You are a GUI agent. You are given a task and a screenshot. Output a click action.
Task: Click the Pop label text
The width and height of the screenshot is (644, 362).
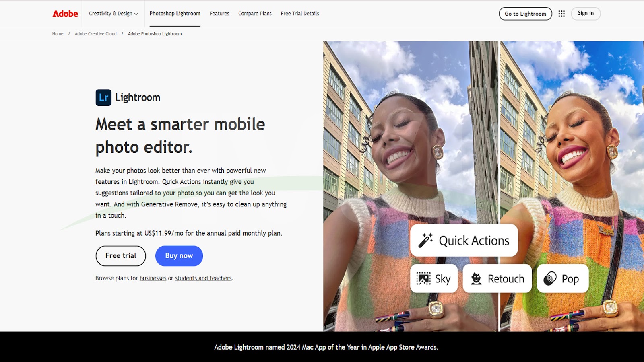click(570, 279)
